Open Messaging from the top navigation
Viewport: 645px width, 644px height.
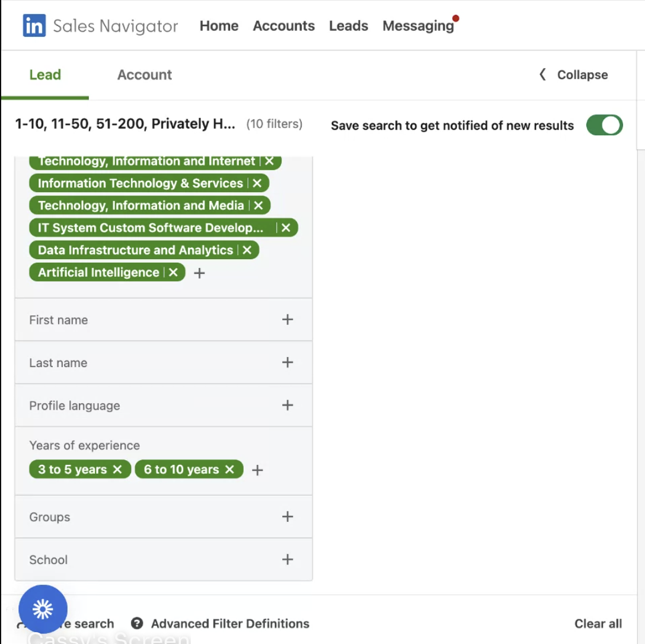(x=418, y=26)
